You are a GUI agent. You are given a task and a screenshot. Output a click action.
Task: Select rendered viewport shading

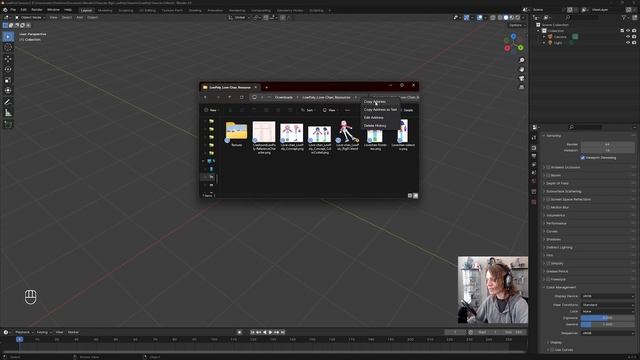pyautogui.click(x=517, y=18)
